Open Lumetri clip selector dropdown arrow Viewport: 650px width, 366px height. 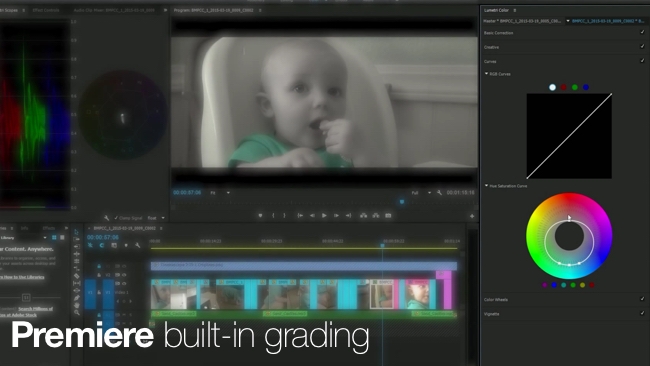[x=568, y=21]
